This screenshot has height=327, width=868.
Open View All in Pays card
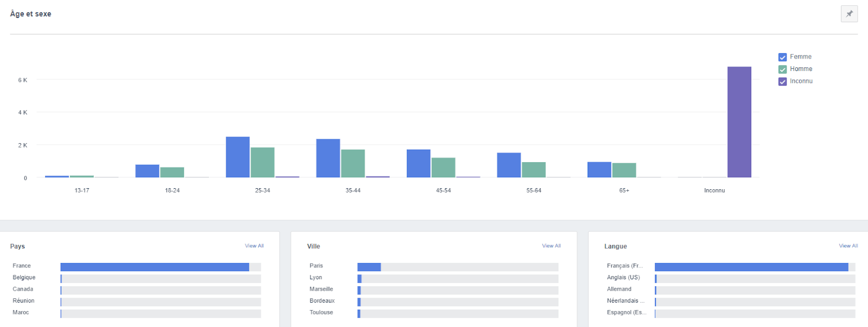point(254,246)
